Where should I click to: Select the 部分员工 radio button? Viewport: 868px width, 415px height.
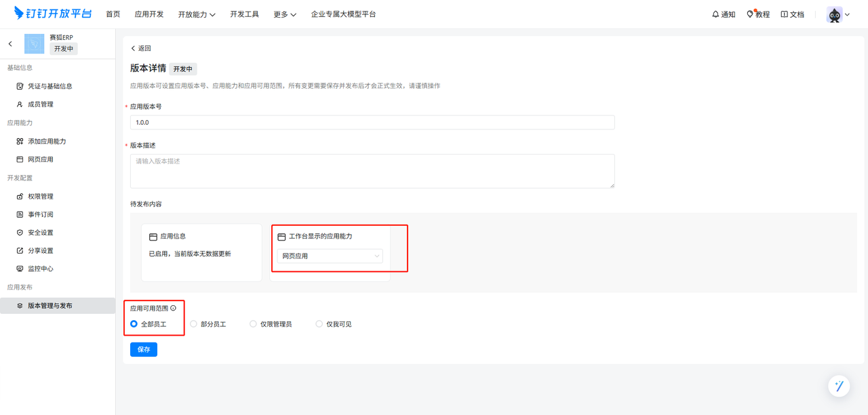[x=193, y=324]
